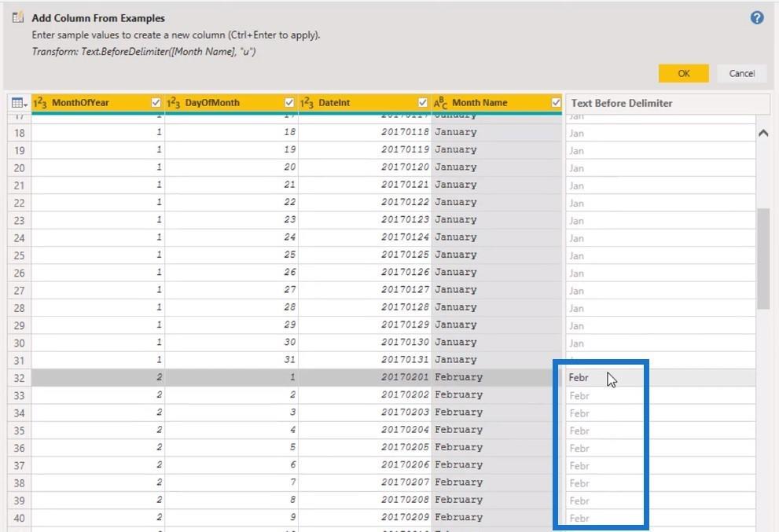The width and height of the screenshot is (779, 532).
Task: Click the DateInt column header label
Action: pos(334,103)
